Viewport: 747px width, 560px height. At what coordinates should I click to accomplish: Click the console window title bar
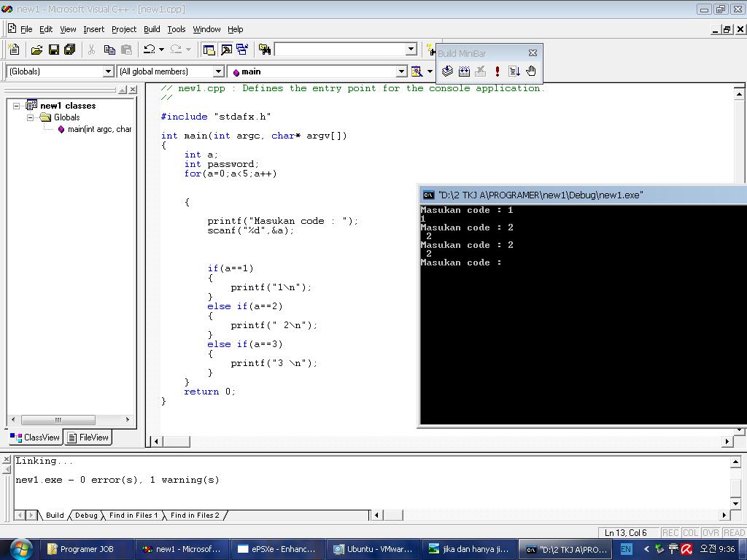point(582,195)
